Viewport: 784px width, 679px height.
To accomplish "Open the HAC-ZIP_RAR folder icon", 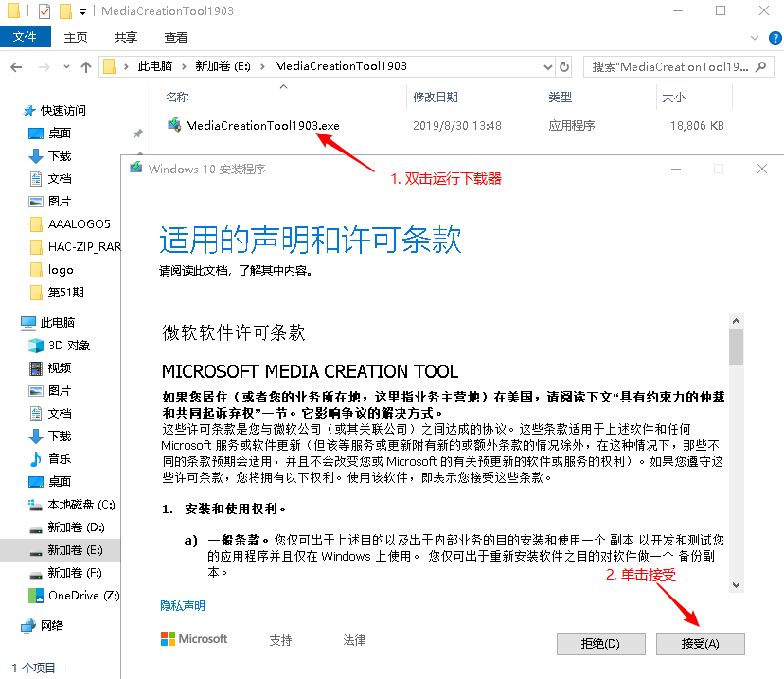I will [36, 247].
